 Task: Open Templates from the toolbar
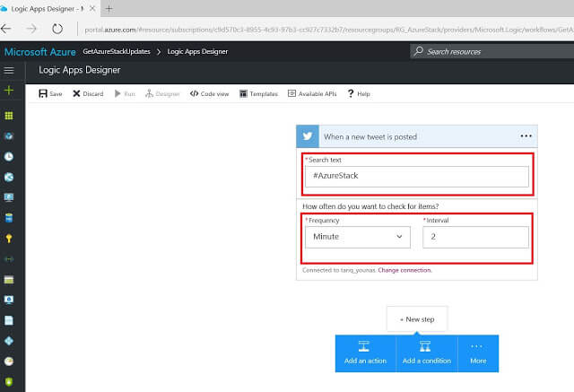(x=258, y=94)
